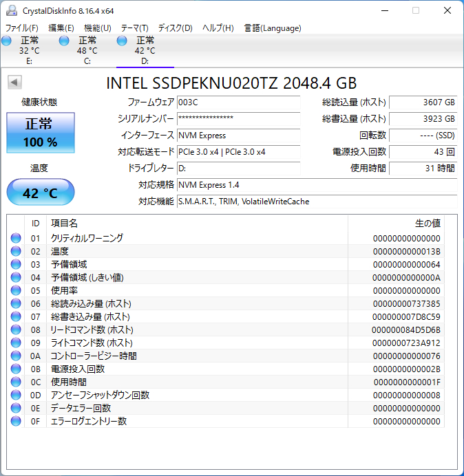Viewport: 464px width, 476px height.
Task: Open the ファイル(F) menu
Action: pos(22,28)
